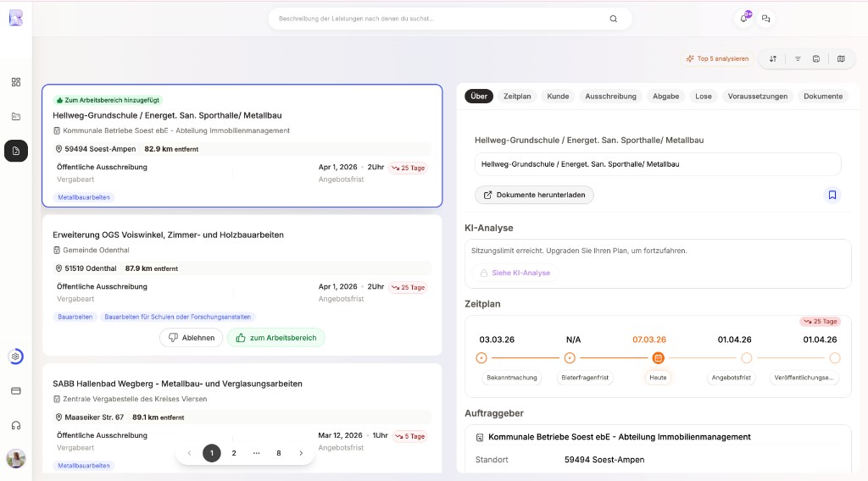Open the filter lines icon
Image resolution: width=868 pixels, height=481 pixels.
(x=798, y=58)
